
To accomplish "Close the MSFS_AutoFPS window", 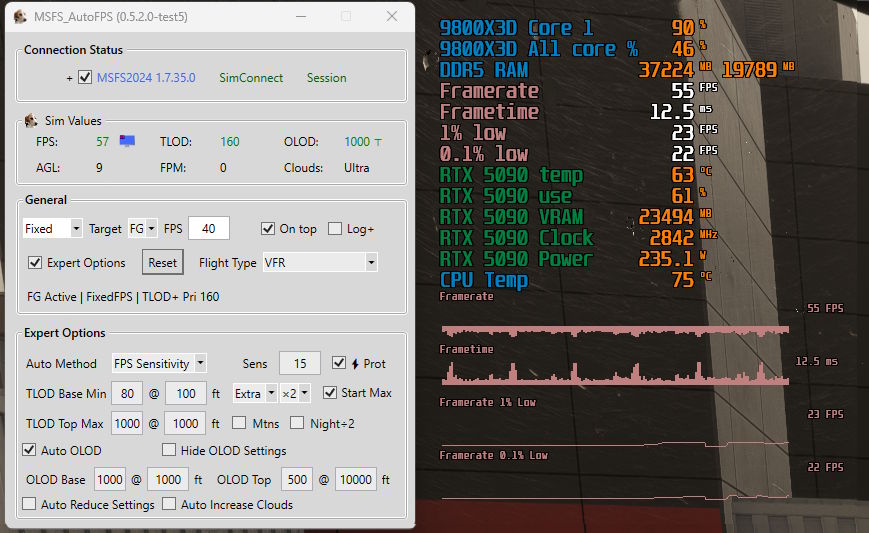I will pos(392,17).
